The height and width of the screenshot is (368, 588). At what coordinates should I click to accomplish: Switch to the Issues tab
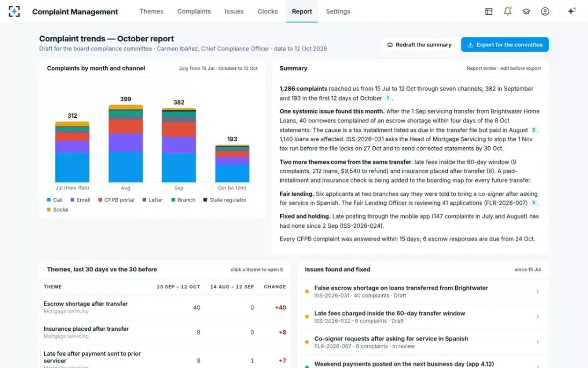[234, 11]
